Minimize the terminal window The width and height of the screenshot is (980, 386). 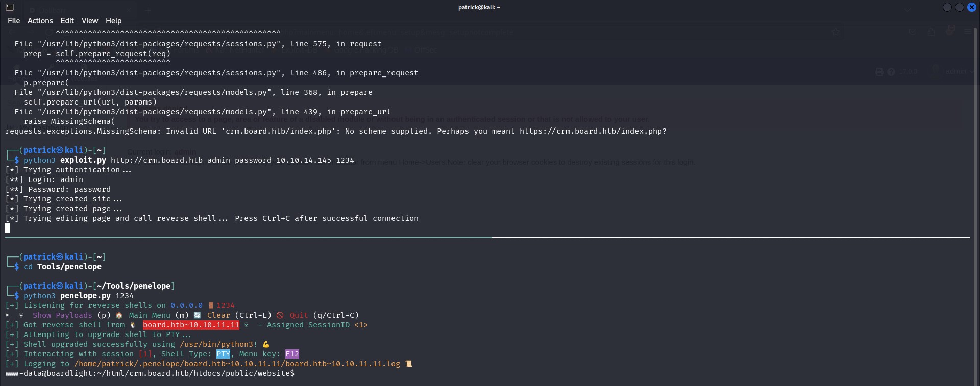coord(947,7)
